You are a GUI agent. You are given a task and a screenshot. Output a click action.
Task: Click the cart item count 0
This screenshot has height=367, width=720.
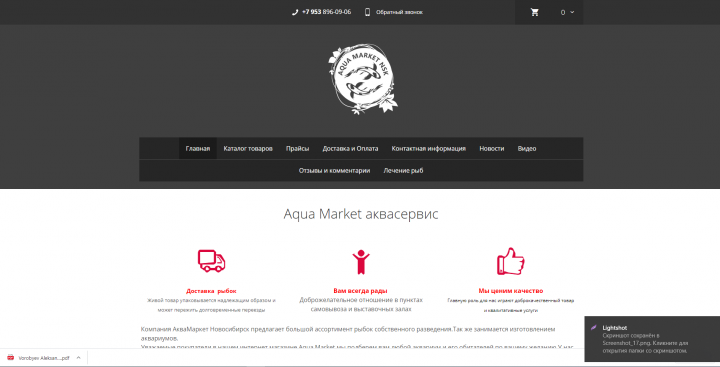pos(563,12)
